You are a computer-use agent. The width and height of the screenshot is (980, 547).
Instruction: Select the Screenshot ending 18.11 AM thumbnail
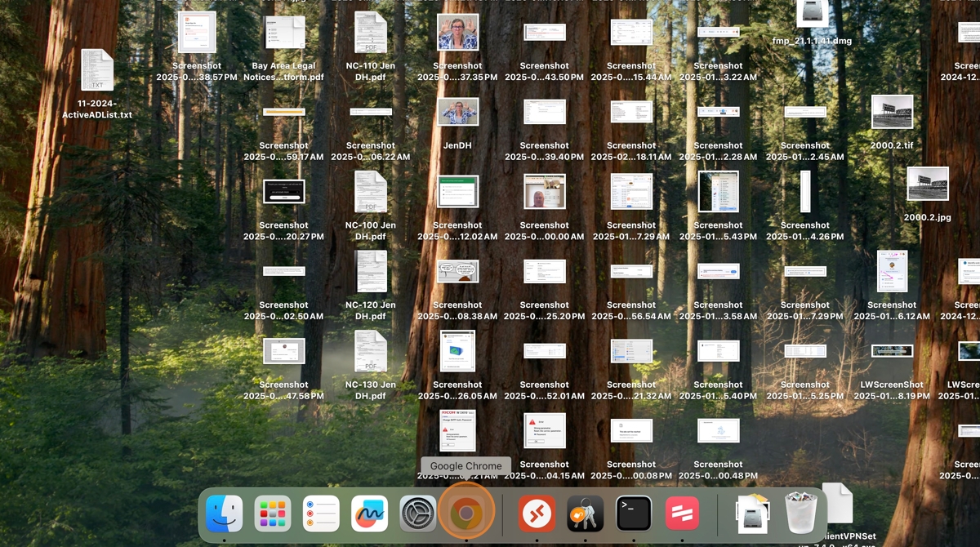[x=631, y=112]
